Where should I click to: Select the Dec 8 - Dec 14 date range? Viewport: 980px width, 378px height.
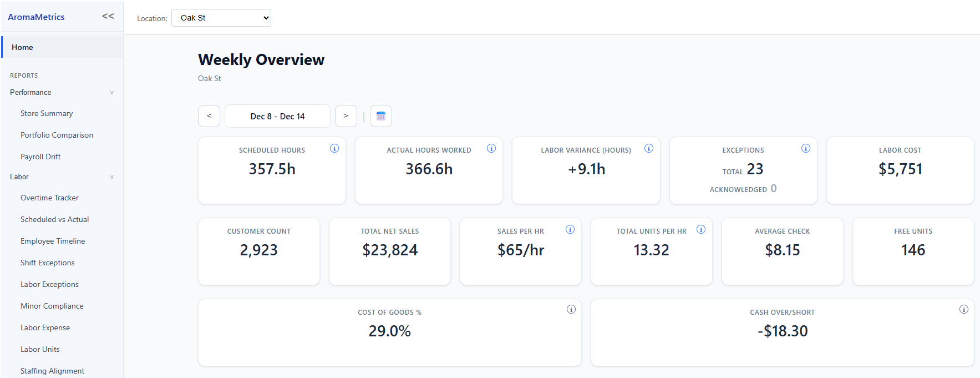[277, 116]
